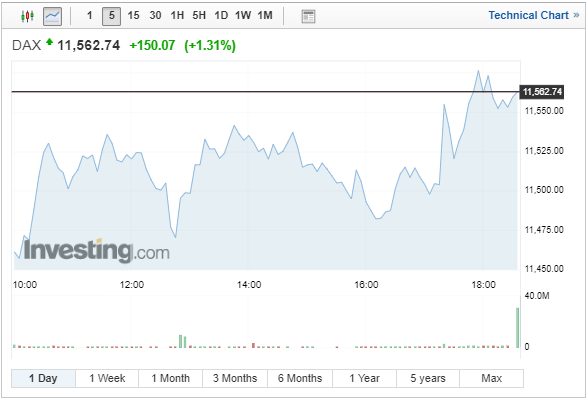
Task: Switch to candlestick chart type icon
Action: click(27, 16)
